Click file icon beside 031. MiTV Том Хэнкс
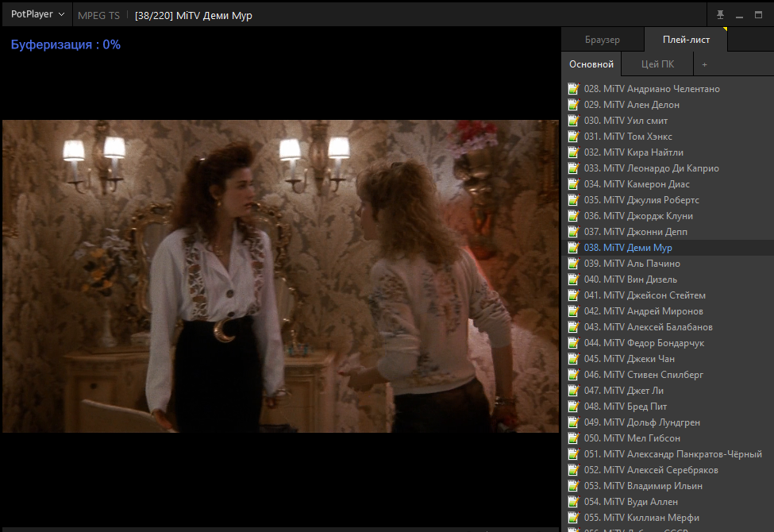This screenshot has height=532, width=774. 574,137
